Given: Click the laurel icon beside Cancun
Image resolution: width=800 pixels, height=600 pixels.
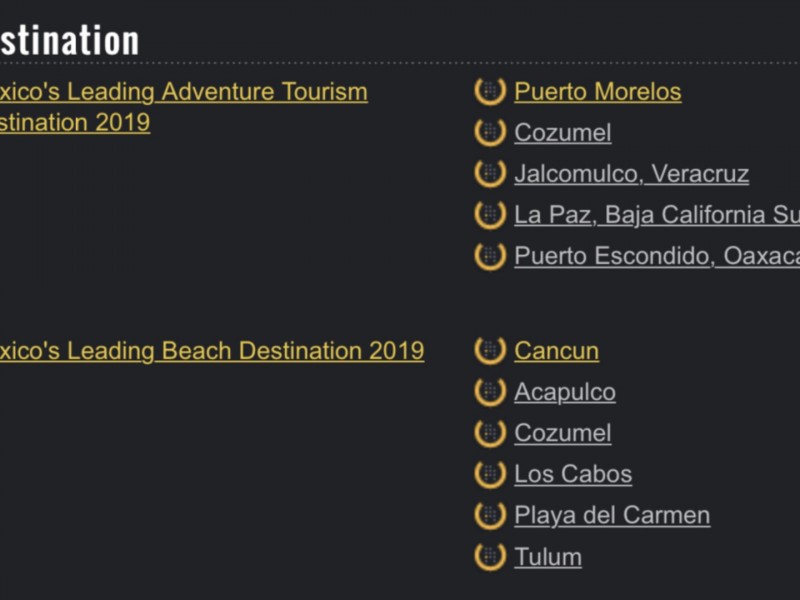Looking at the screenshot, I should (490, 351).
